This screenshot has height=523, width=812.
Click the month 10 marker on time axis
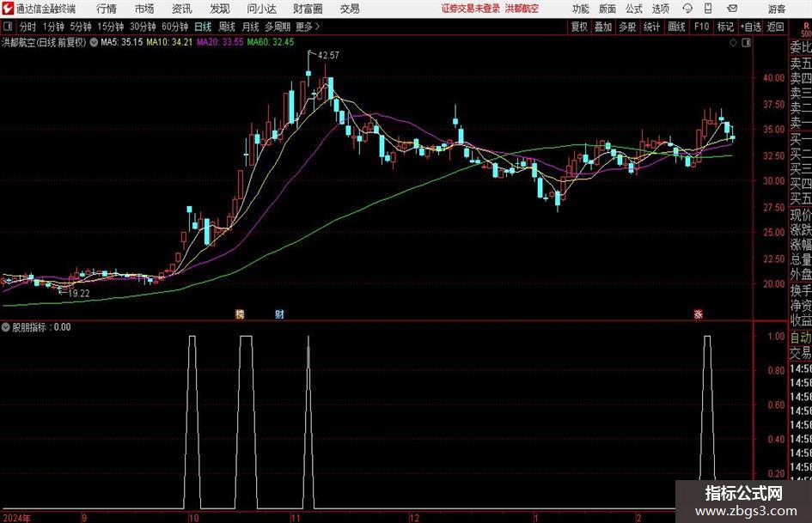click(x=193, y=518)
